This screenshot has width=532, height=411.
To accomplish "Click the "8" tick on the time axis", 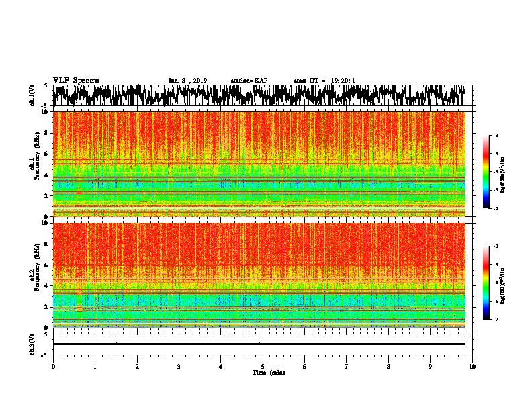I will click(x=388, y=367).
